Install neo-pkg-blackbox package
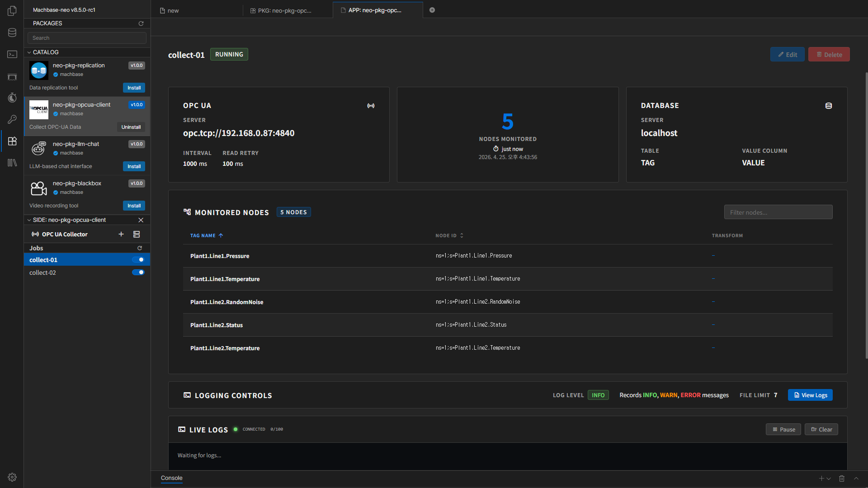The image size is (868, 488). tap(134, 206)
